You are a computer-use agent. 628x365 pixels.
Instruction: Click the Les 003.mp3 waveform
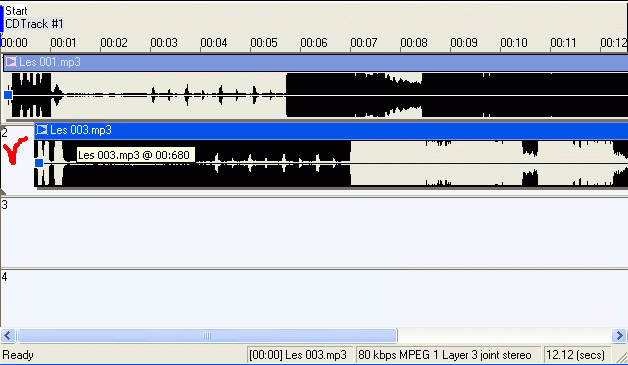pyautogui.click(x=331, y=163)
